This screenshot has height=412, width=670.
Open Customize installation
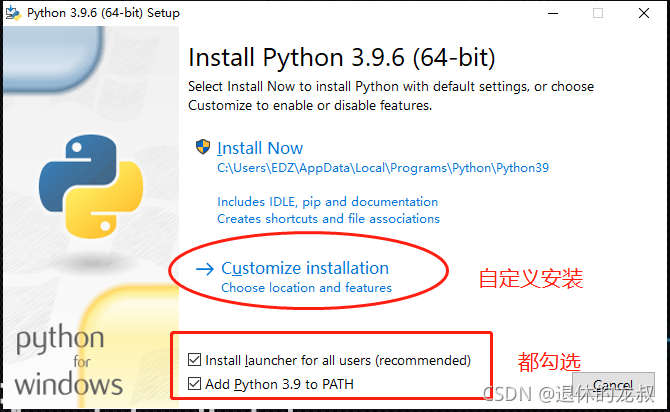[x=305, y=268]
